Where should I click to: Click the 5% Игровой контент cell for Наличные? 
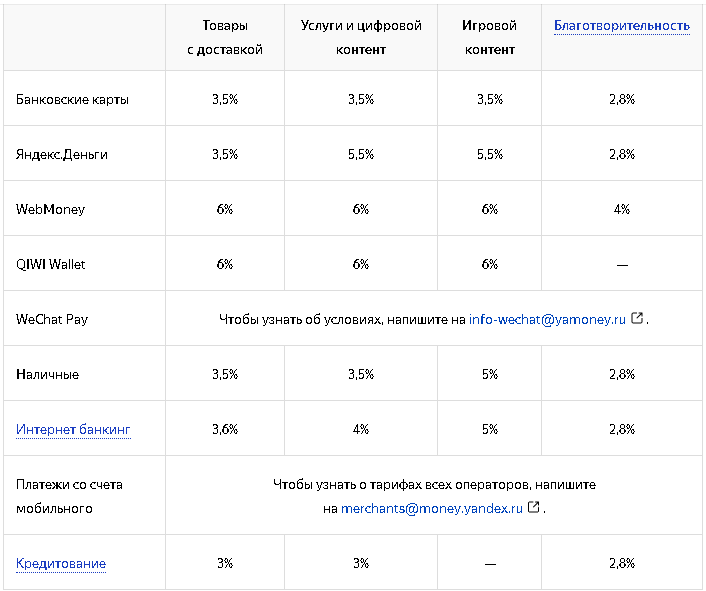[490, 374]
